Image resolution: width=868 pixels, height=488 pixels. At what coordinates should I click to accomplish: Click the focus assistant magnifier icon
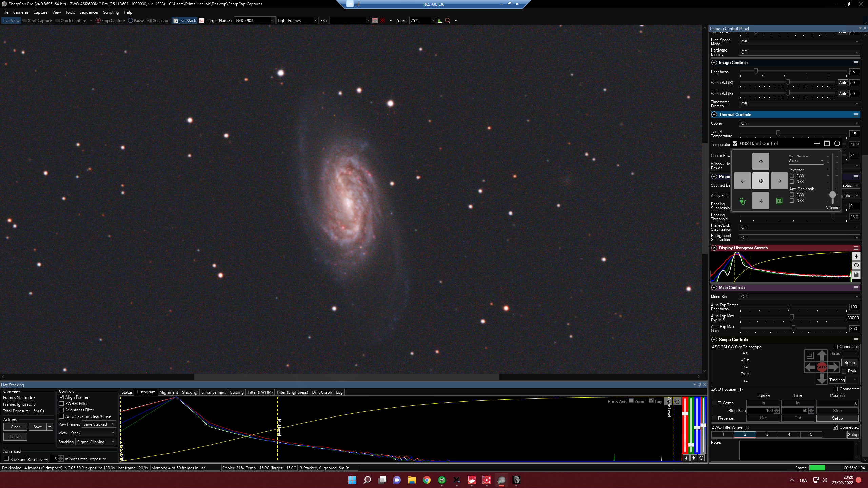pyautogui.click(x=448, y=21)
